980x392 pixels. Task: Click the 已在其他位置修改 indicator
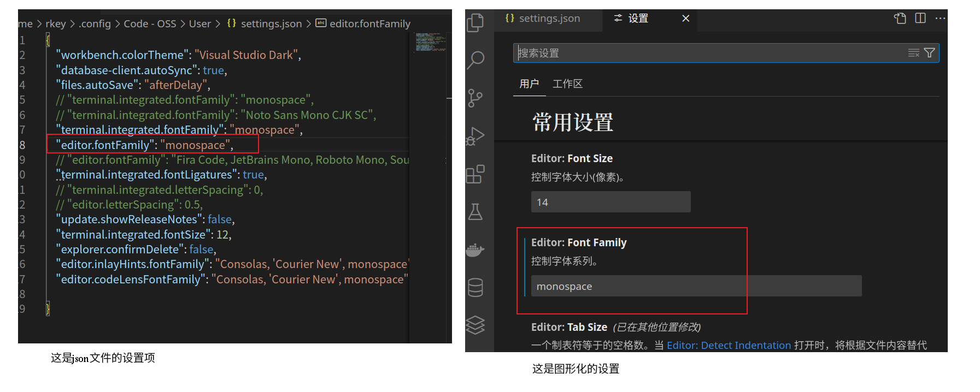click(656, 327)
